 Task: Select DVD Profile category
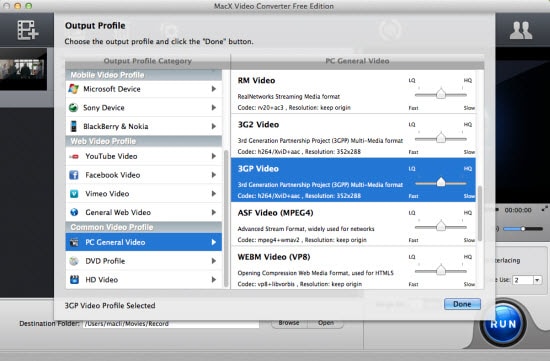[x=144, y=261]
